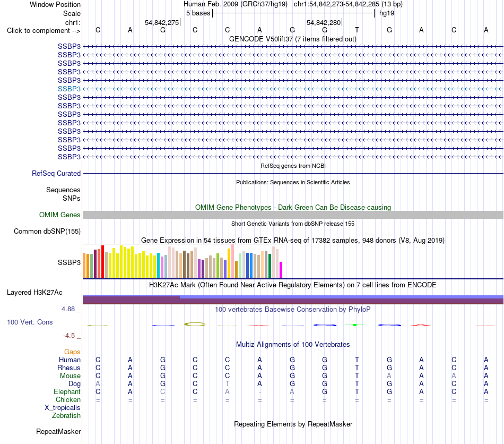Screen dimensions: 504x444
Task: Click 'Short Genetic Variants from dbSNP release 155'
Action: [x=293, y=224]
